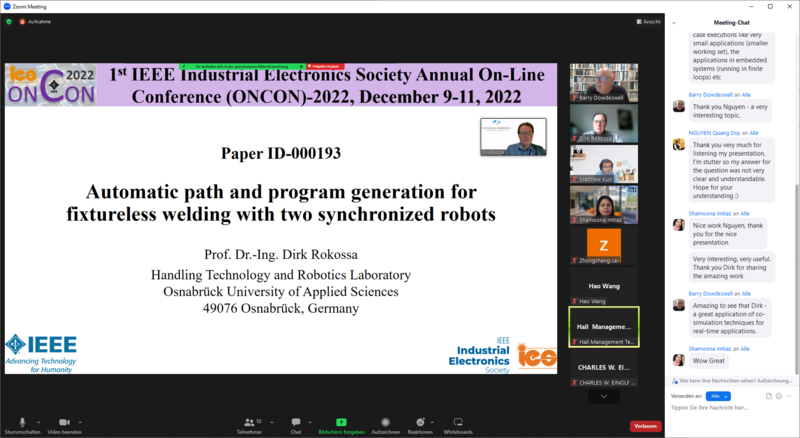Open video options arrow beside Video beenden

[x=80, y=422]
